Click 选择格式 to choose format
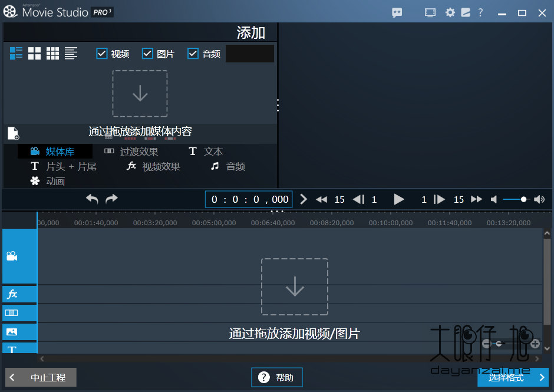 [x=513, y=377]
